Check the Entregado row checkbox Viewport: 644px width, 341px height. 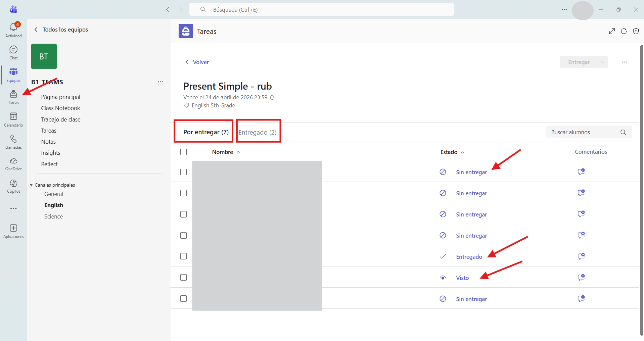pyautogui.click(x=183, y=256)
